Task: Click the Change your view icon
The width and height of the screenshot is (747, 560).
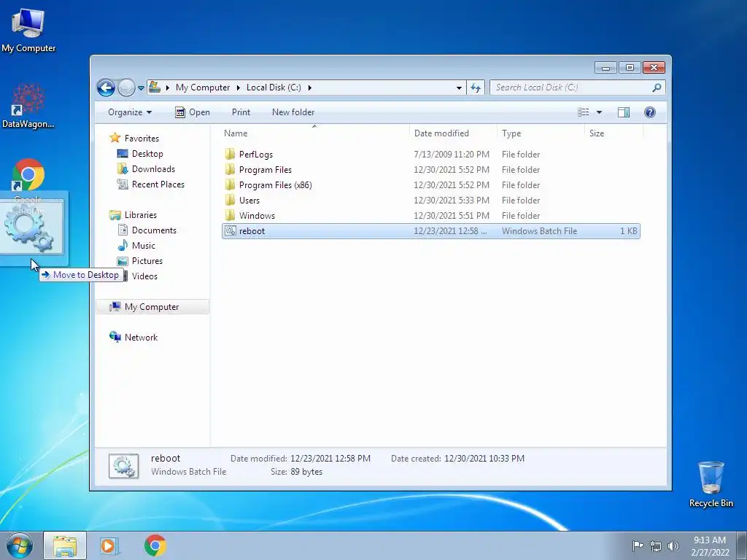Action: tap(584, 112)
